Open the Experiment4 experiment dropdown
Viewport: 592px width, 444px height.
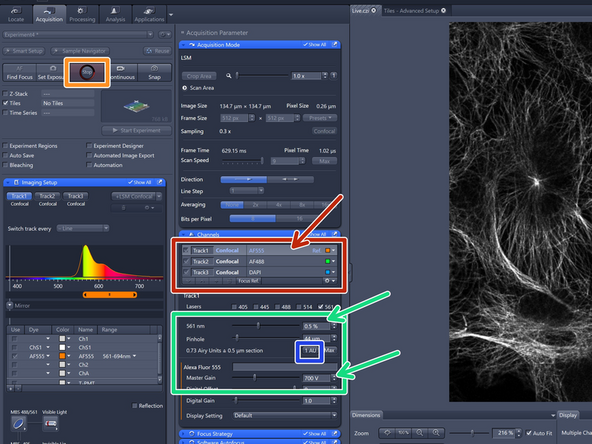pos(79,34)
